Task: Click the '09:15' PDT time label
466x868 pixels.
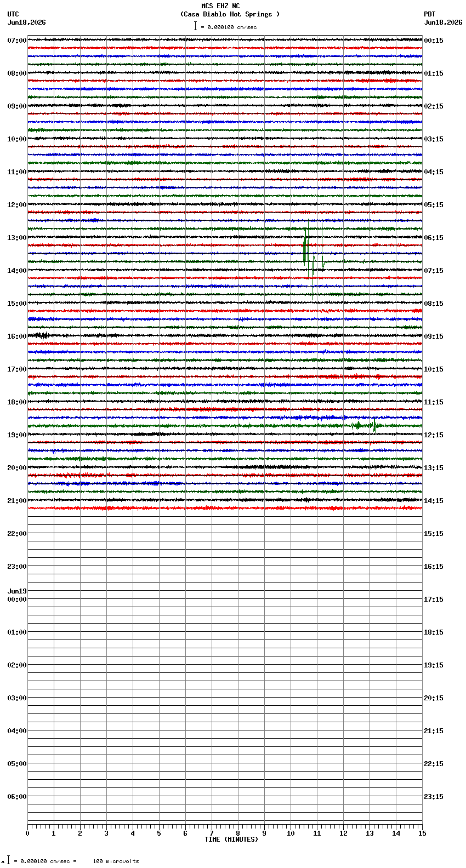Action: pos(434,336)
